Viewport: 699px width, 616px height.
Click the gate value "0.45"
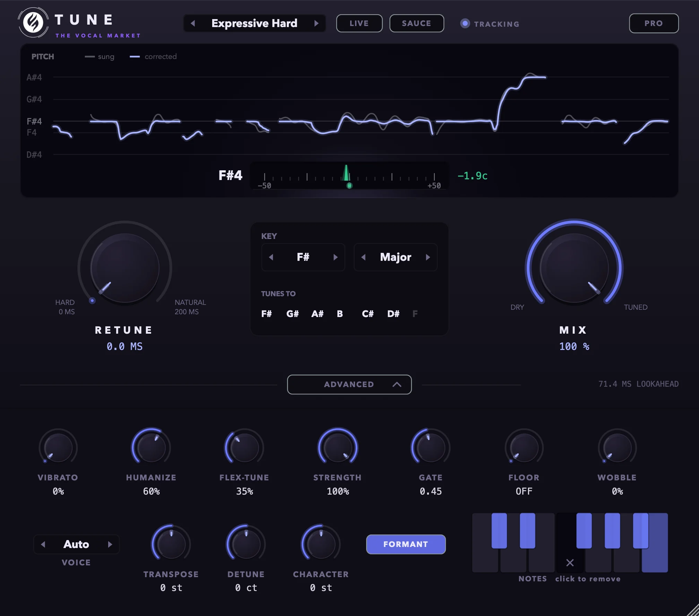(x=431, y=491)
